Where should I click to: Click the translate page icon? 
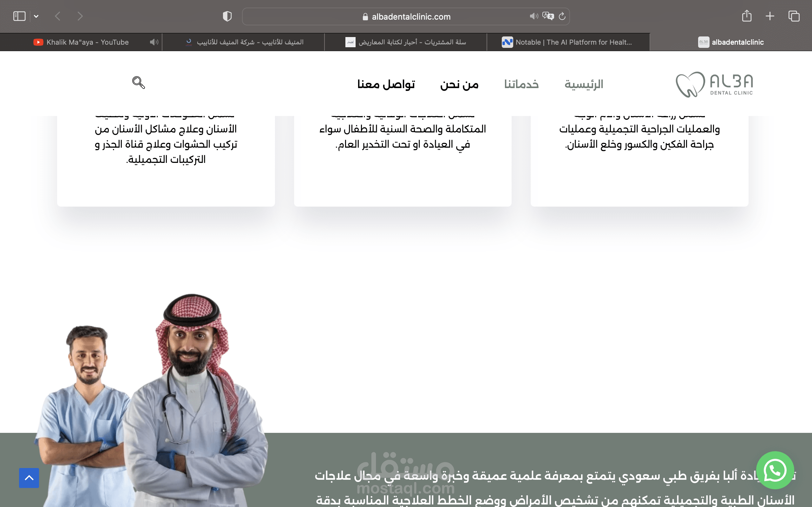tap(548, 16)
